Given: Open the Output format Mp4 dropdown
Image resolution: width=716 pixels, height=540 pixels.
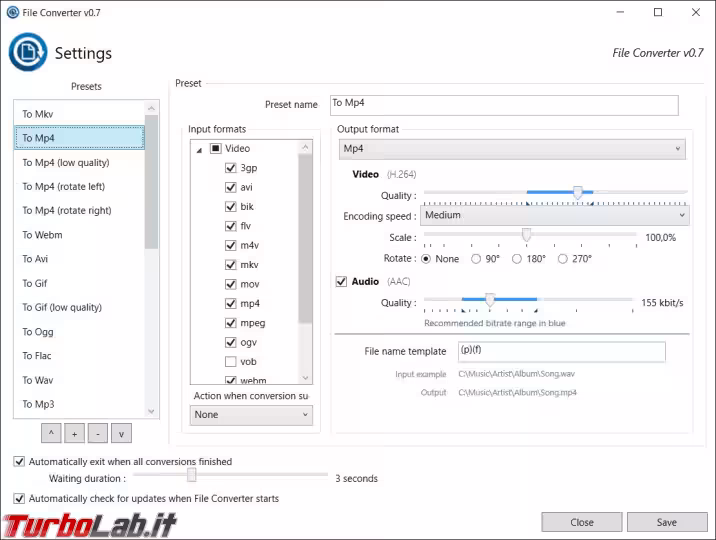Looking at the screenshot, I should [x=512, y=149].
